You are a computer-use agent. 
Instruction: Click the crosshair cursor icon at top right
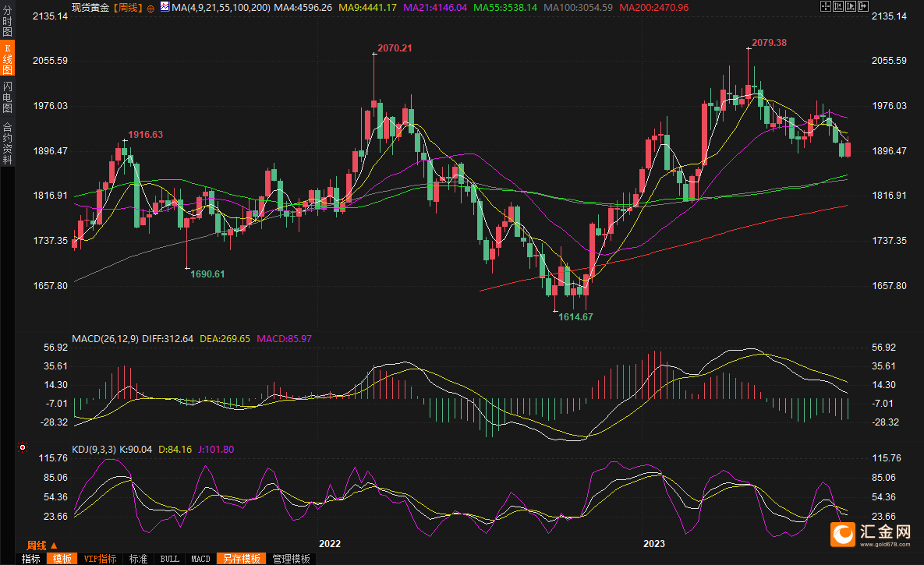coord(827,6)
